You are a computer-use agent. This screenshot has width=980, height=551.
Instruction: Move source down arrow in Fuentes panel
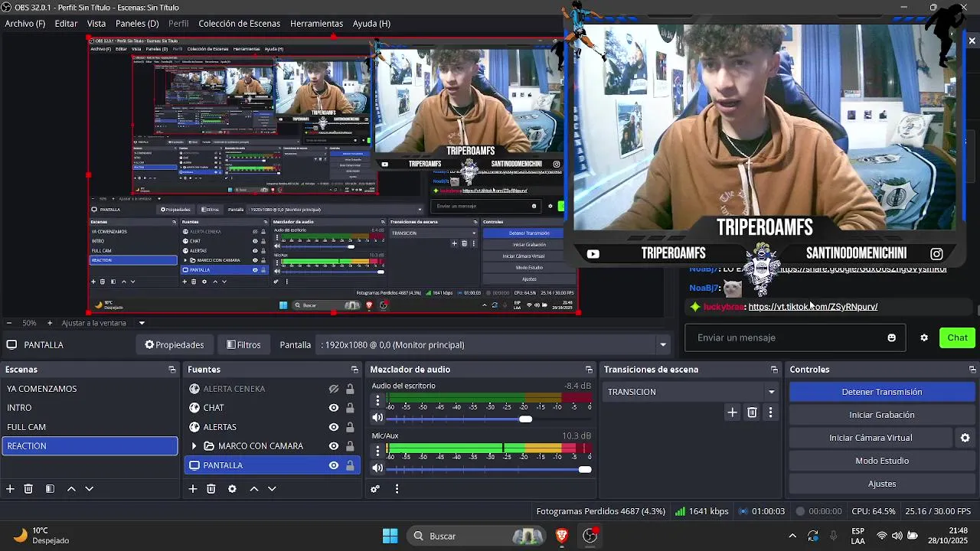(272, 488)
